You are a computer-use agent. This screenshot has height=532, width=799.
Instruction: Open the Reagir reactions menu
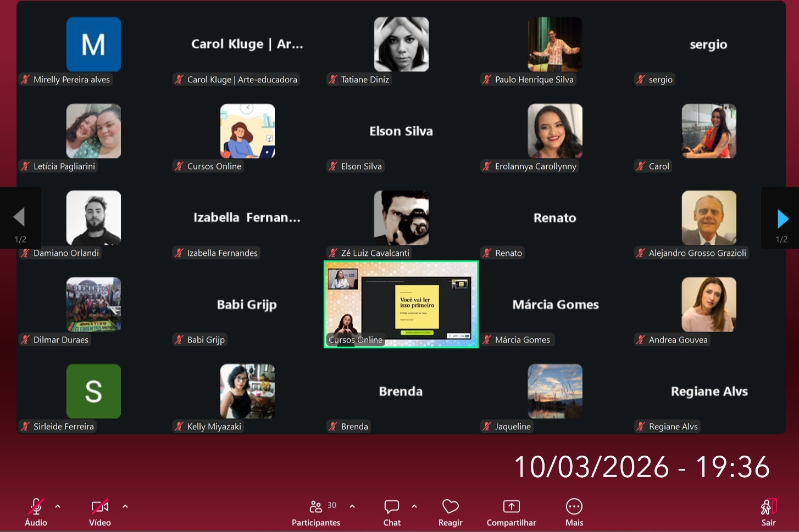tap(450, 512)
